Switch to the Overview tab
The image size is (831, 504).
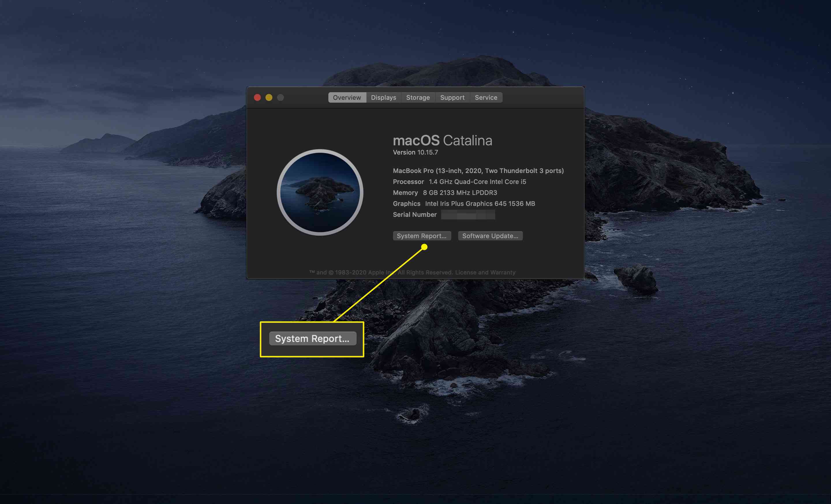[x=347, y=97]
